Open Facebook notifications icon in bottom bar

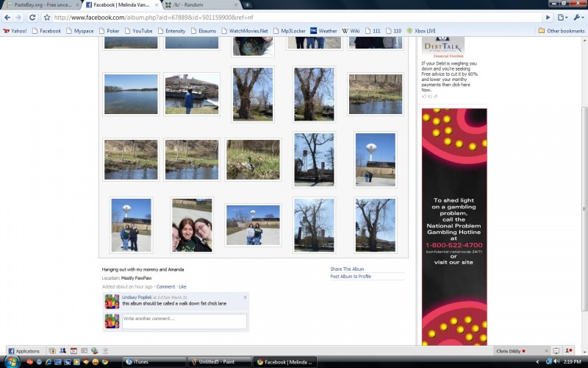coord(556,351)
